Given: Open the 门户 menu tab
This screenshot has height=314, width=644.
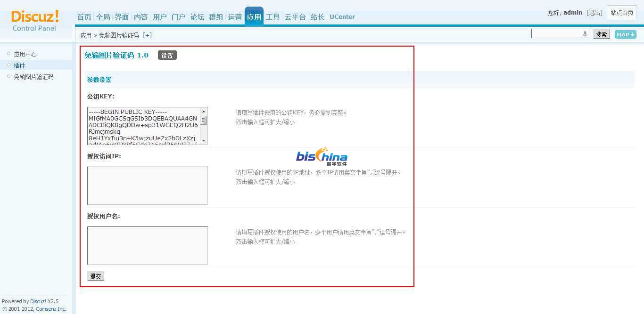Looking at the screenshot, I should point(178,17).
